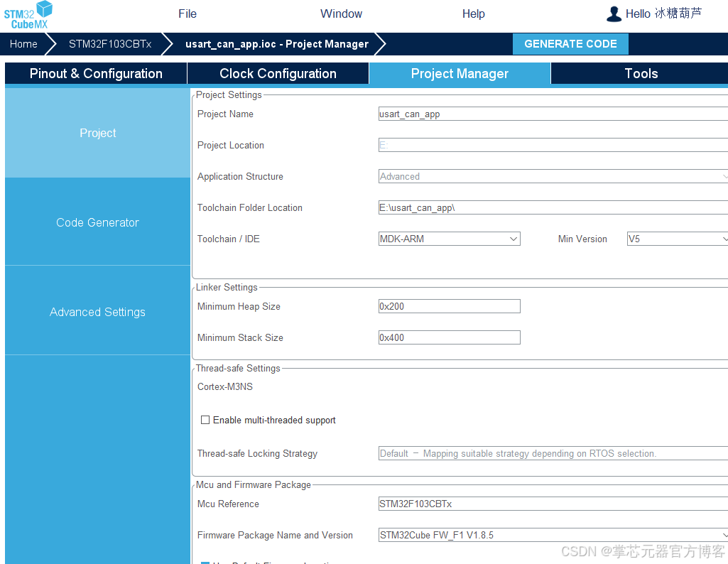Click the Linker Settings group title
Viewport: 728px width, 564px height.
click(x=227, y=288)
